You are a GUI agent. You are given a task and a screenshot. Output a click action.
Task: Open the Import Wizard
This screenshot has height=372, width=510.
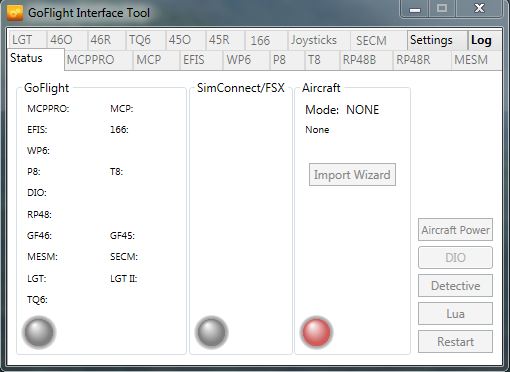[352, 174]
